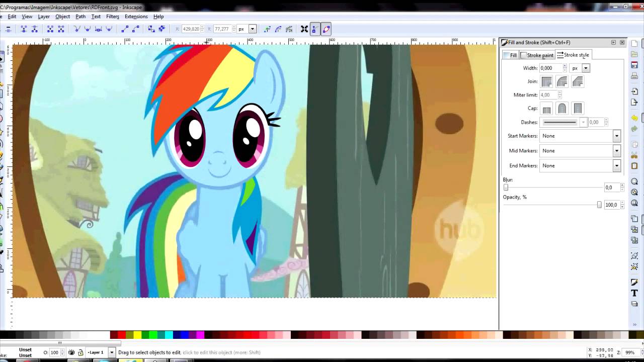644x362 pixels.
Task: Toggle the 'Show Bezier handles' button on toolbar
Action: pos(314,29)
